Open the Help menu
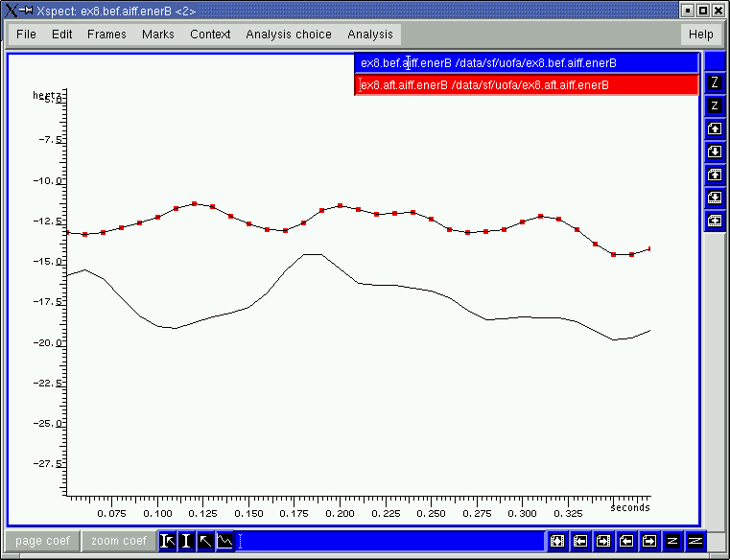Viewport: 730px width, 560px height. pyautogui.click(x=700, y=35)
